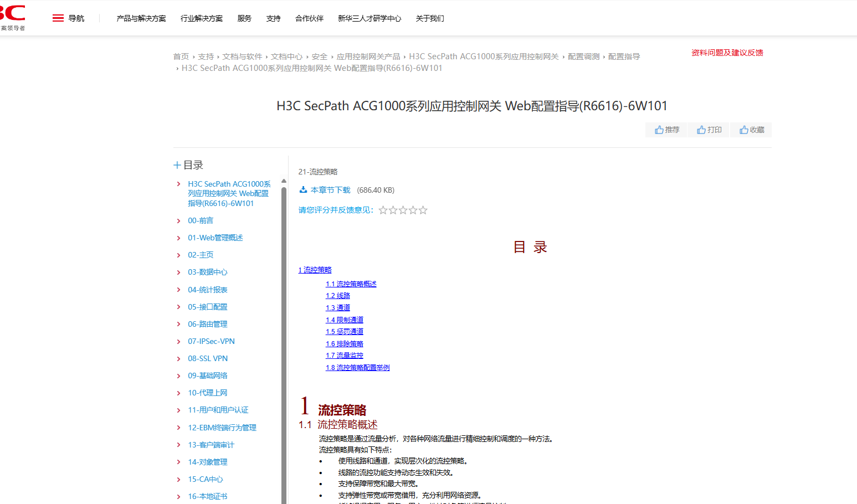Open the 服务 menu
Viewport: 857px width, 504px height.
coord(244,18)
